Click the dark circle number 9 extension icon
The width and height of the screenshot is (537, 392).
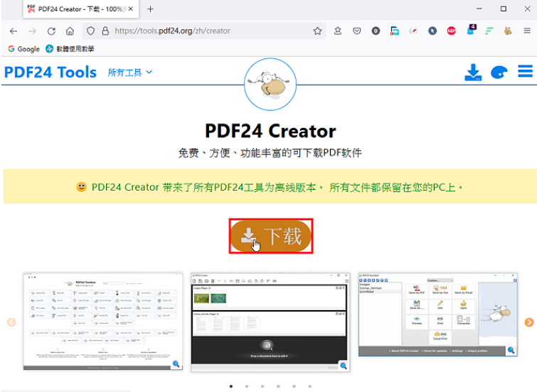click(376, 31)
